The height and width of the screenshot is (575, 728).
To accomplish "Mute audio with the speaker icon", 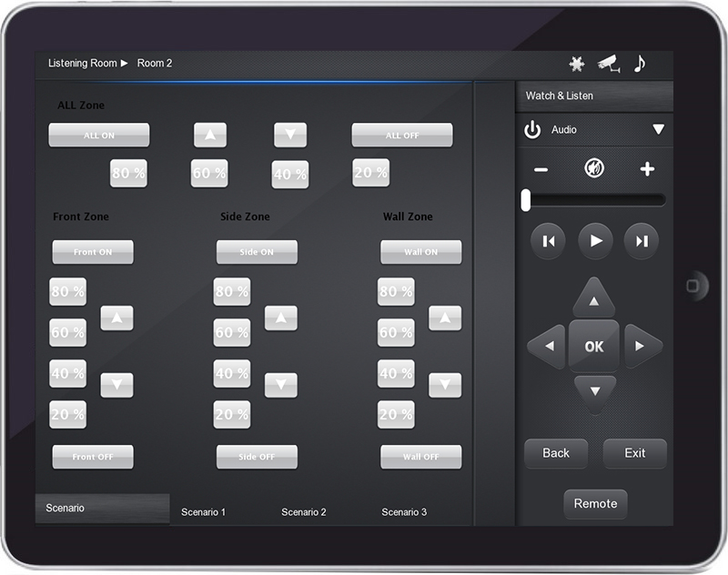I will [593, 169].
